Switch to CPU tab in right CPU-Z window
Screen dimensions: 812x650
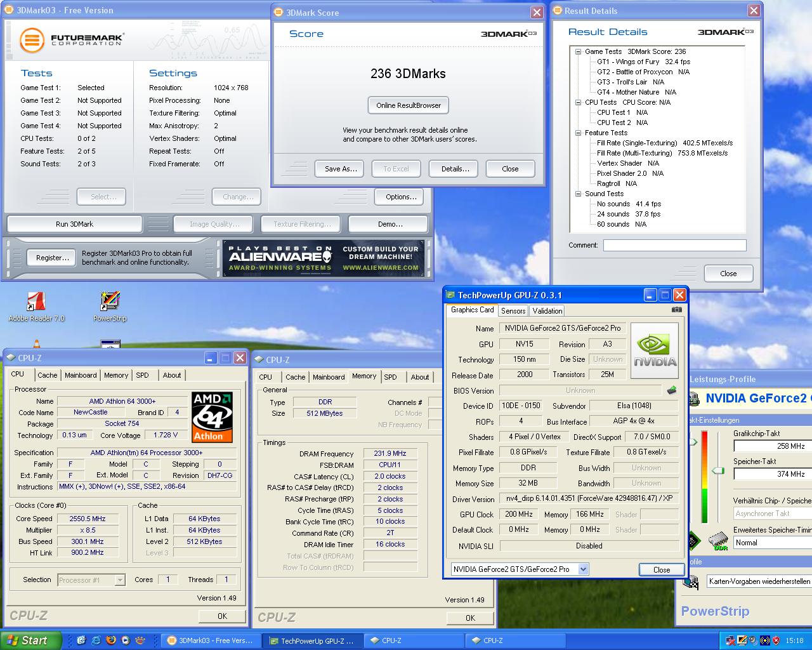coord(266,377)
